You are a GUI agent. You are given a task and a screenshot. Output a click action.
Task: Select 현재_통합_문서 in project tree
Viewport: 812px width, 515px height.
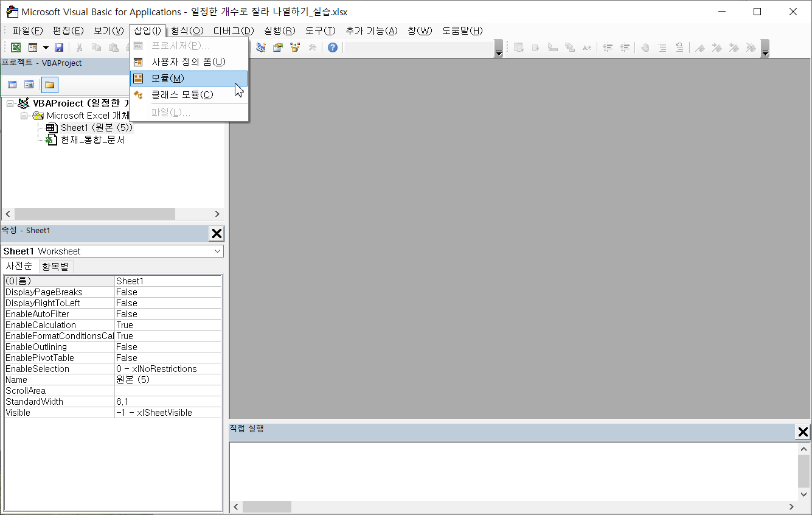pos(92,140)
